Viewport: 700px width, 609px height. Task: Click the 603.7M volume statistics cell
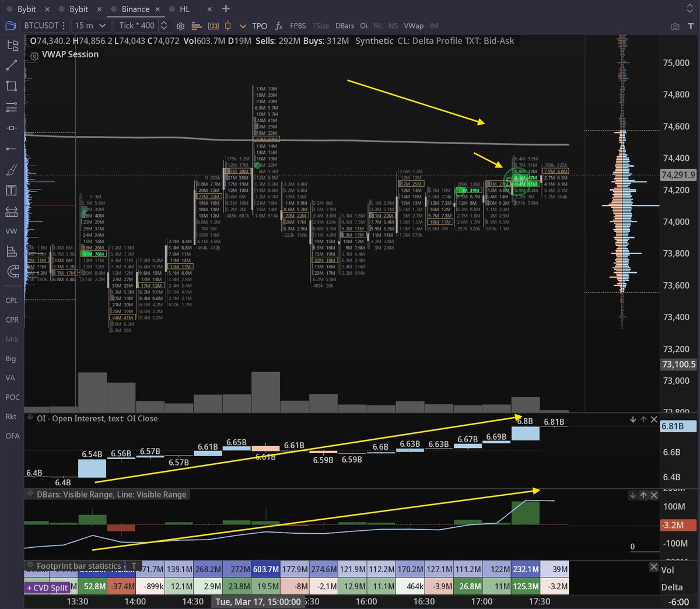click(265, 569)
